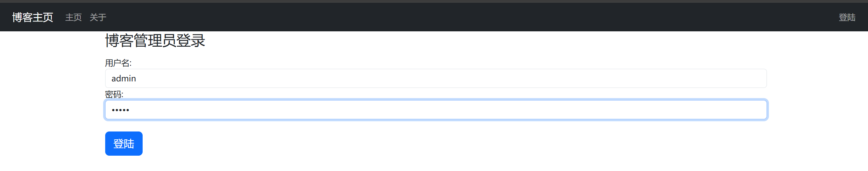Screen dimensions: 868x171
Task: Open the 关于 page from navbar
Action: [98, 17]
